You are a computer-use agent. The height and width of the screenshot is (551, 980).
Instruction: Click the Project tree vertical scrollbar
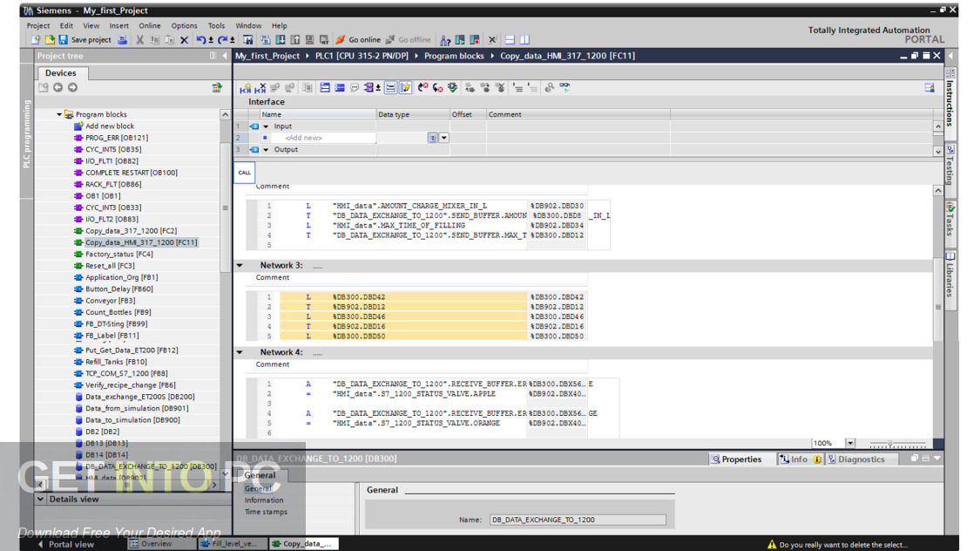pyautogui.click(x=225, y=207)
